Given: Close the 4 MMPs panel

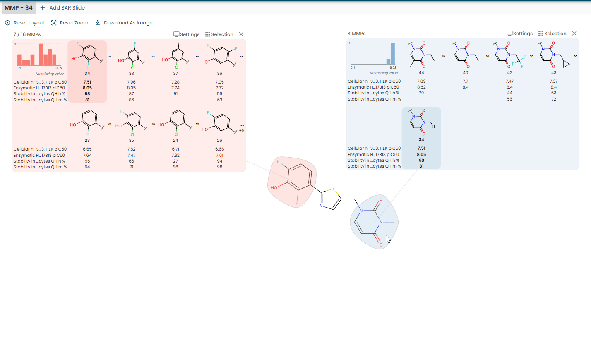Looking at the screenshot, I should [574, 34].
